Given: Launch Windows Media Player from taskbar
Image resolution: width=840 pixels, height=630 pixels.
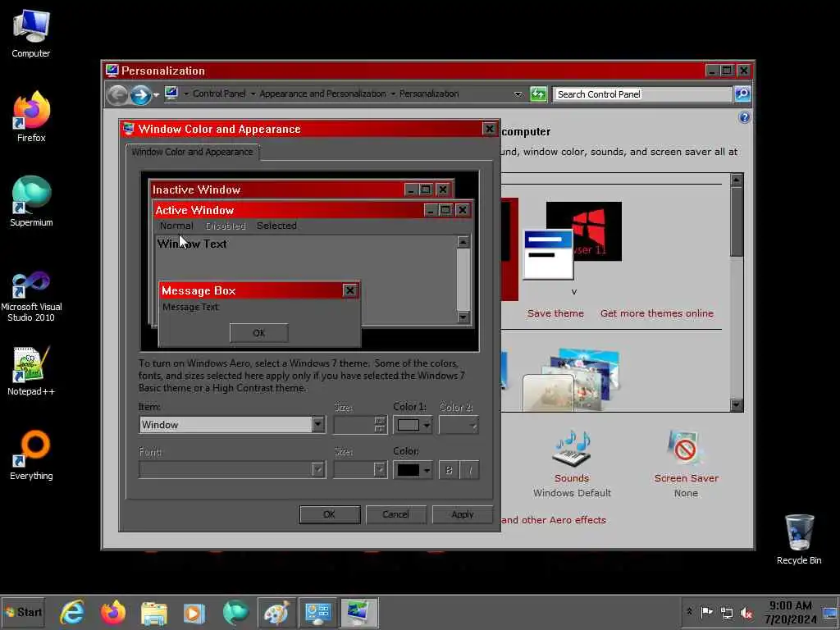Looking at the screenshot, I should click(194, 612).
